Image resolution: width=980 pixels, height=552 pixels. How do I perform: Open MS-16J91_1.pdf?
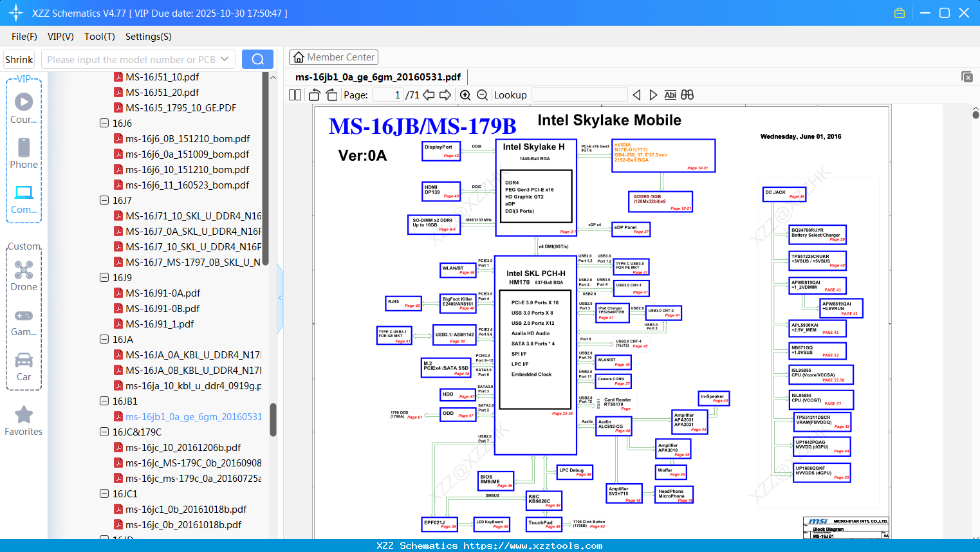[160, 324]
